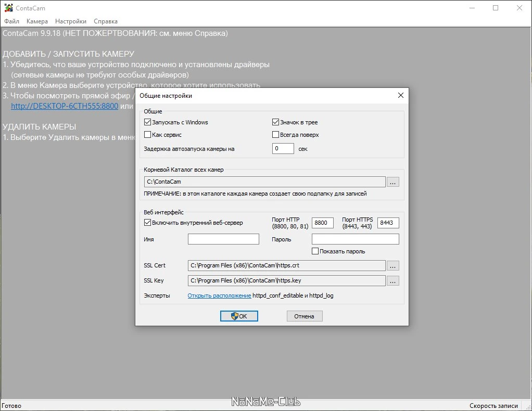Click the Готово status bar text
This screenshot has width=532, height=411.
[11, 406]
